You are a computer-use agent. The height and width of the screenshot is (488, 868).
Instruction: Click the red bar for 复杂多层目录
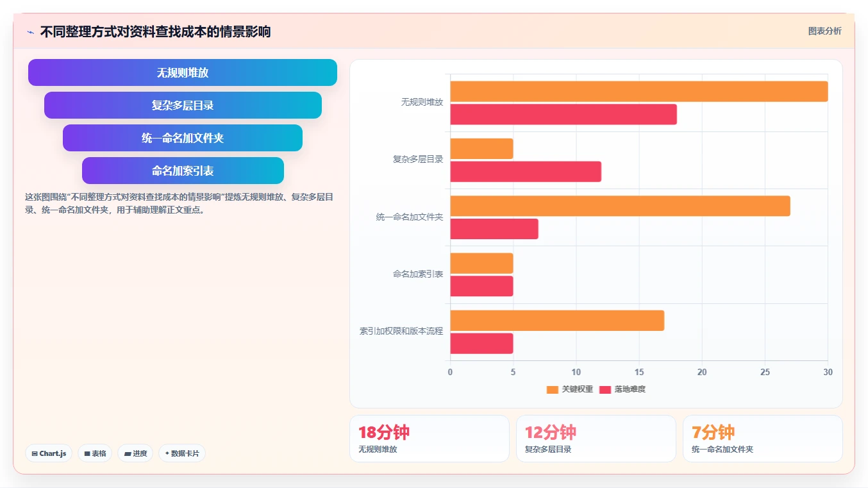[x=526, y=172]
